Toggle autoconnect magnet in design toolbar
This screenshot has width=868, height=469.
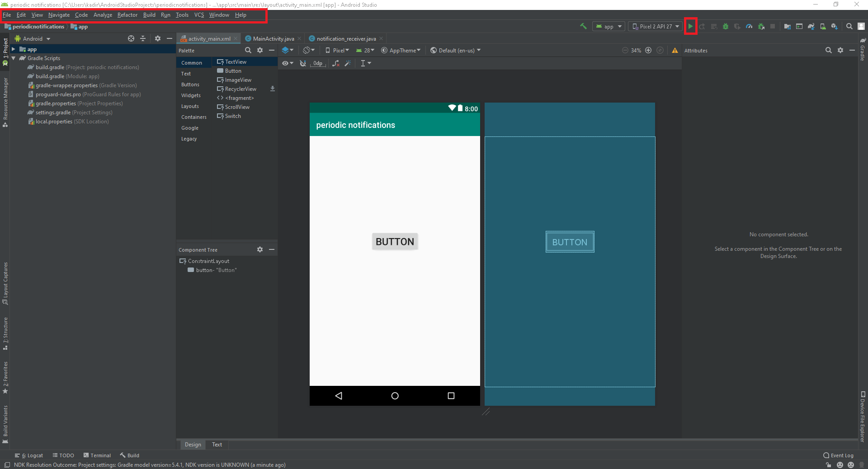click(303, 63)
